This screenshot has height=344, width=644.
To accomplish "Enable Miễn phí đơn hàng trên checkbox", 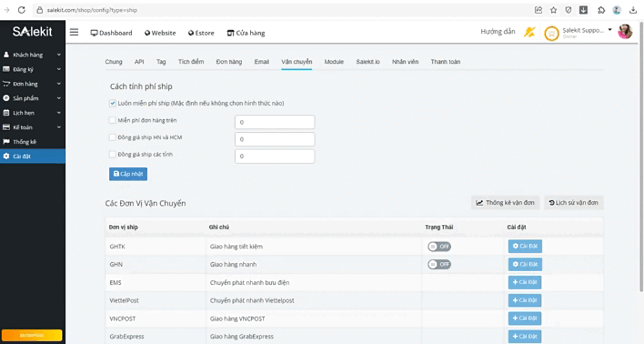I will coord(113,120).
